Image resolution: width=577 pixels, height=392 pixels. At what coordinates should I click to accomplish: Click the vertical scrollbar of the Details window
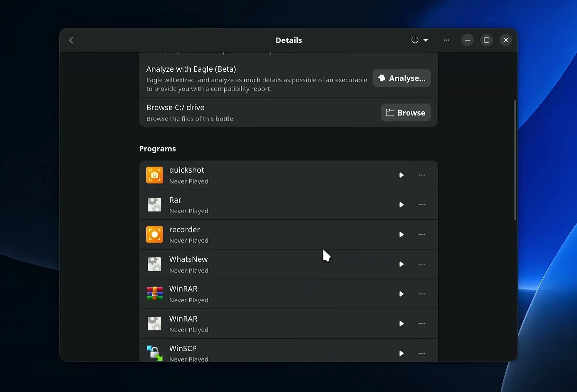(515, 160)
